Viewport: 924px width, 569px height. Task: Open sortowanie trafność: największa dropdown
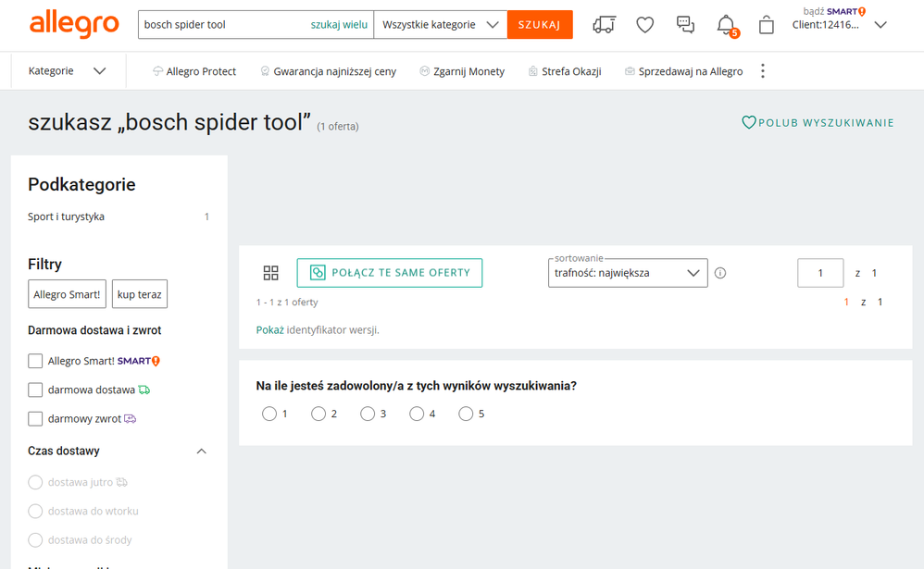coord(628,273)
